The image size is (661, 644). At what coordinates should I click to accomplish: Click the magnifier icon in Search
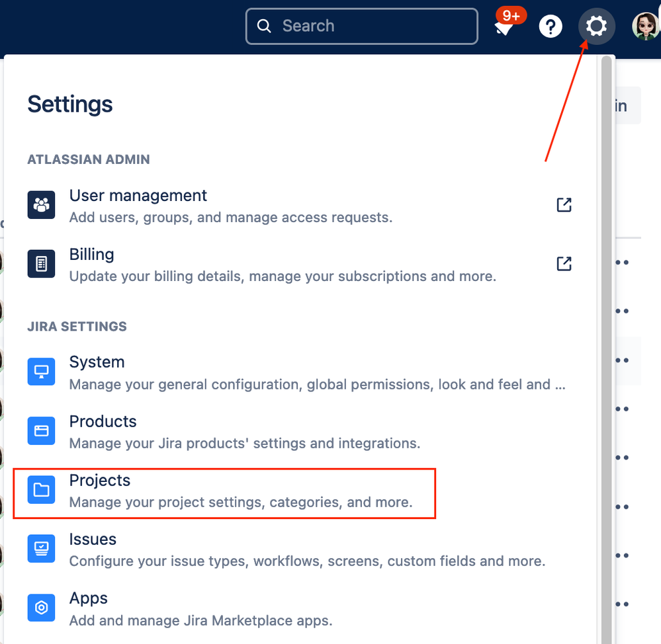tap(264, 26)
